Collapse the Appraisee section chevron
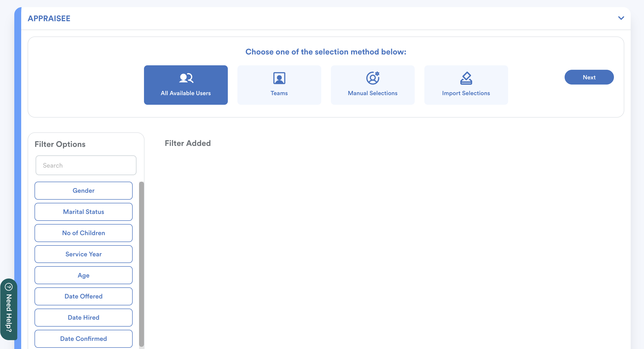This screenshot has height=349, width=644. click(621, 18)
